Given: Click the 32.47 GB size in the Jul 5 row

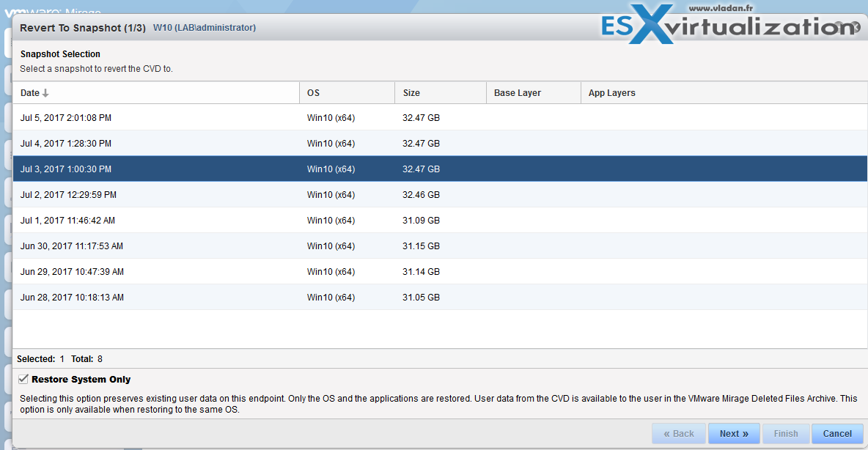Looking at the screenshot, I should pos(422,118).
